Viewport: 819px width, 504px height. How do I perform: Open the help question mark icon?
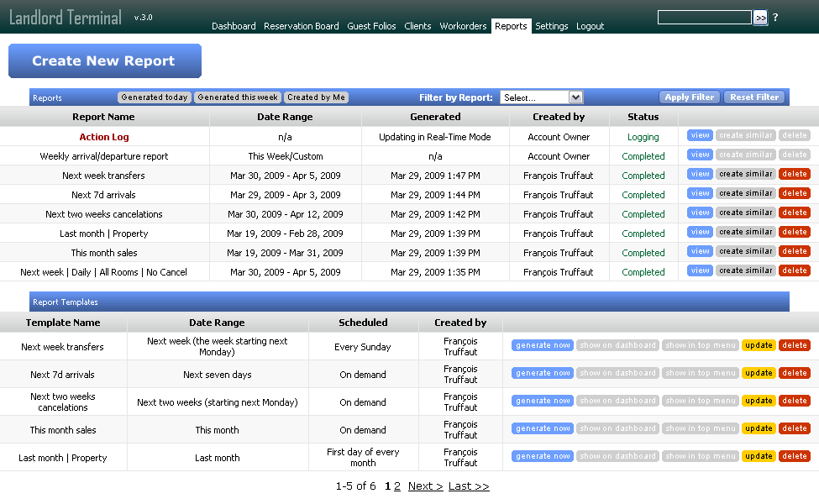click(774, 17)
